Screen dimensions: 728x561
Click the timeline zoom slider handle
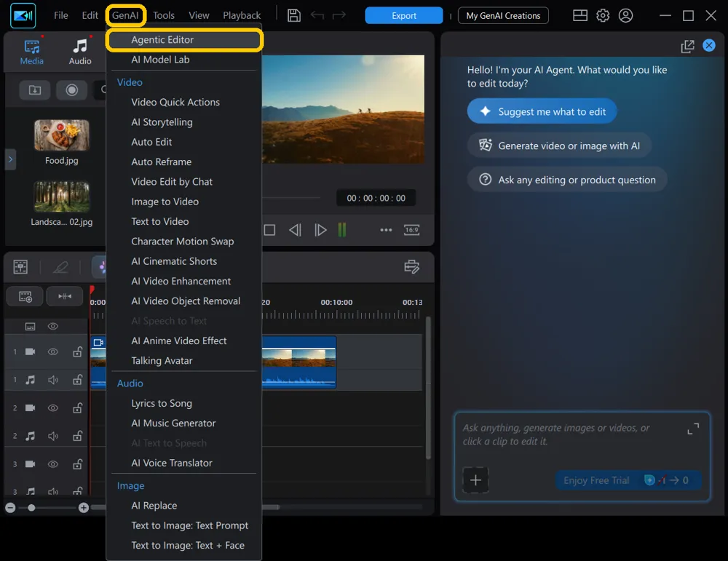tap(31, 508)
